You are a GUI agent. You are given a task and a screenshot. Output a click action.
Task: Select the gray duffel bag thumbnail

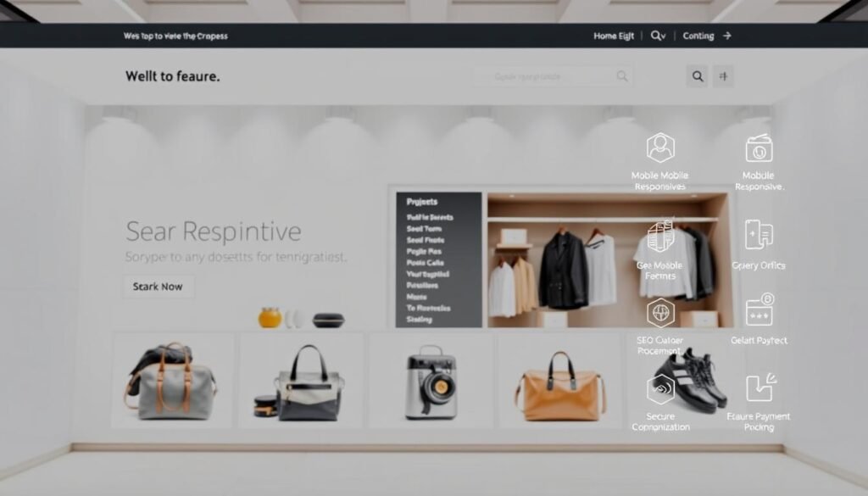(172, 381)
